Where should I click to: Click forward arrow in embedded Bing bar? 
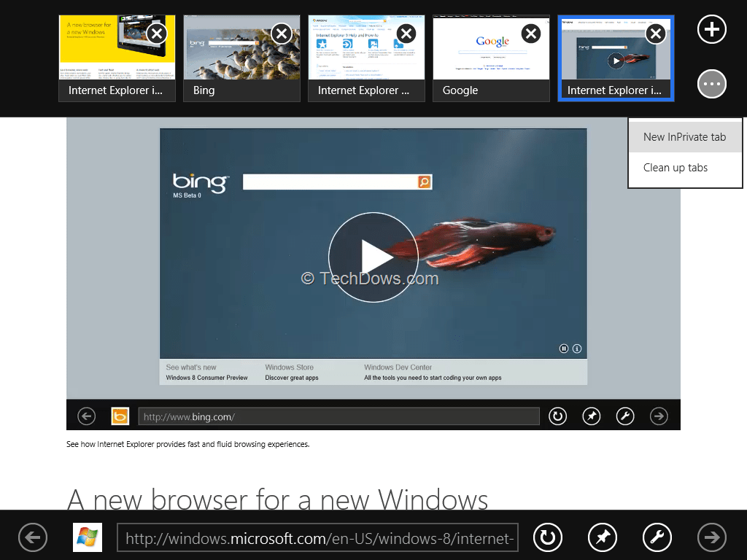pos(659,416)
